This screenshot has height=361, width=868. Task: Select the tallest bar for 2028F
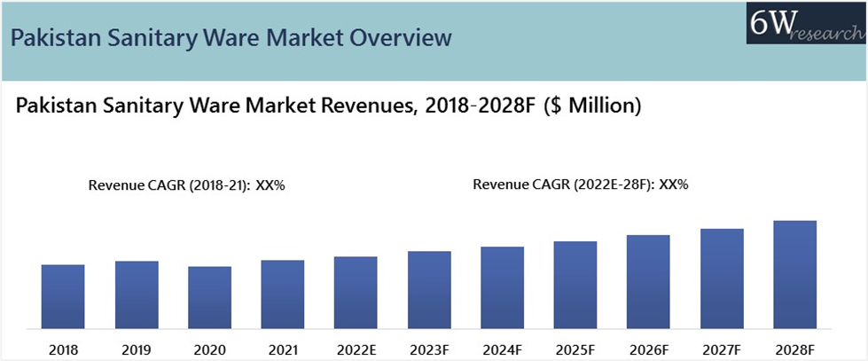(794, 273)
